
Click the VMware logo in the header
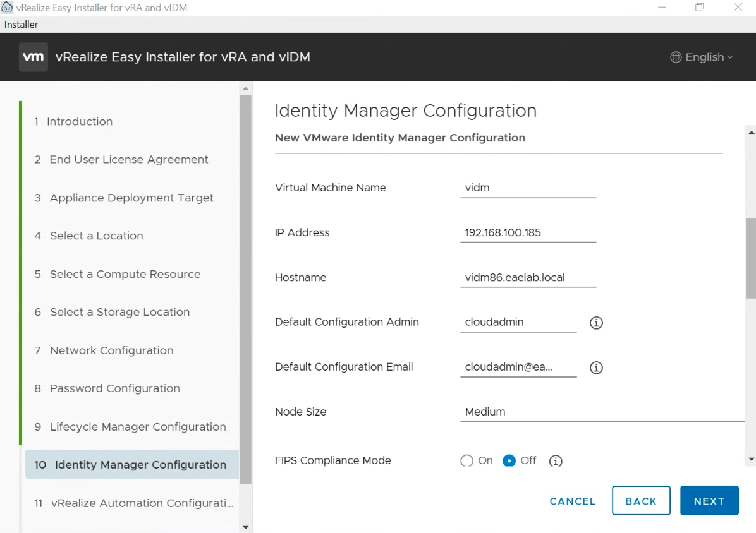(x=33, y=57)
